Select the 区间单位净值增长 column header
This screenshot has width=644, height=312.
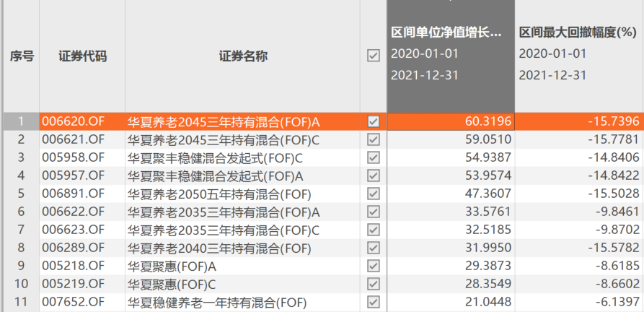point(446,33)
